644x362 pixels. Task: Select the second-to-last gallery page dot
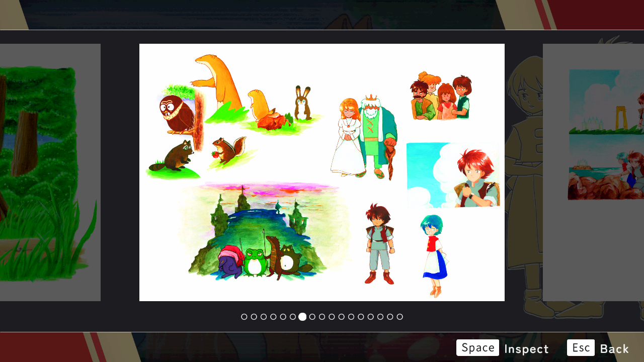pos(390,317)
